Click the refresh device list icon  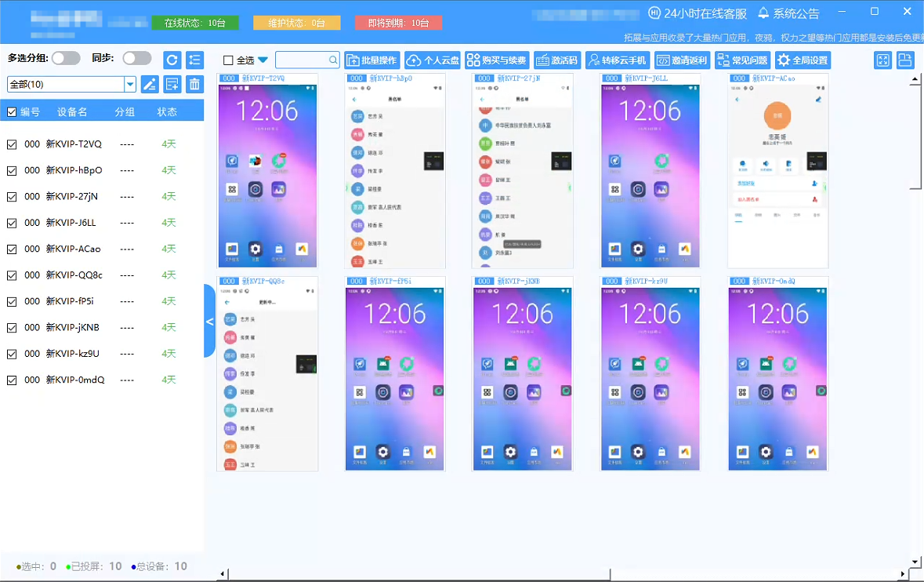[172, 60]
